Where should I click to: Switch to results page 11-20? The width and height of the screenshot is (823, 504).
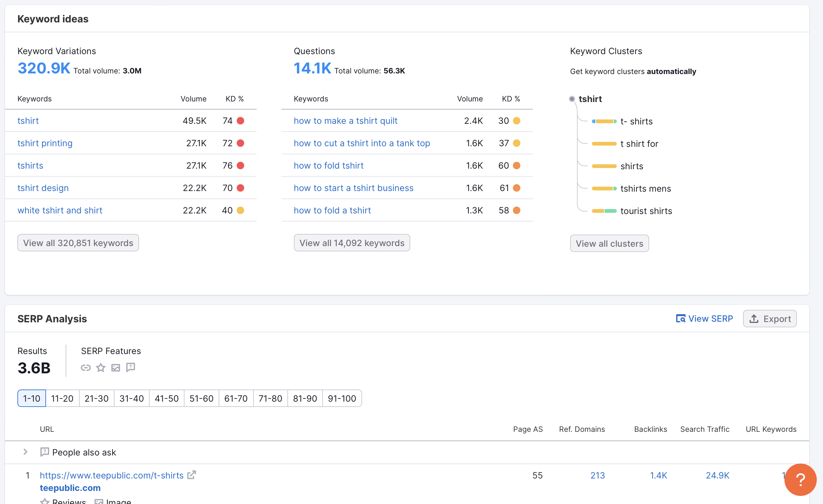pyautogui.click(x=62, y=399)
